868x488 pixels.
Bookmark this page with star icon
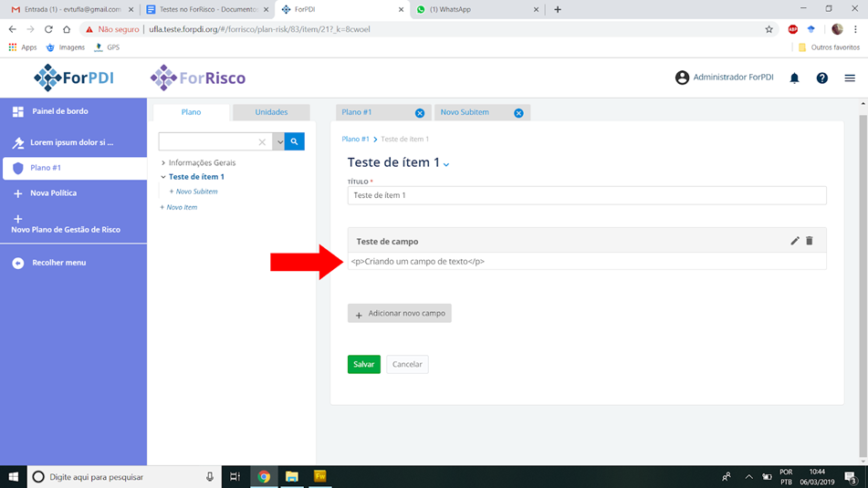click(769, 29)
